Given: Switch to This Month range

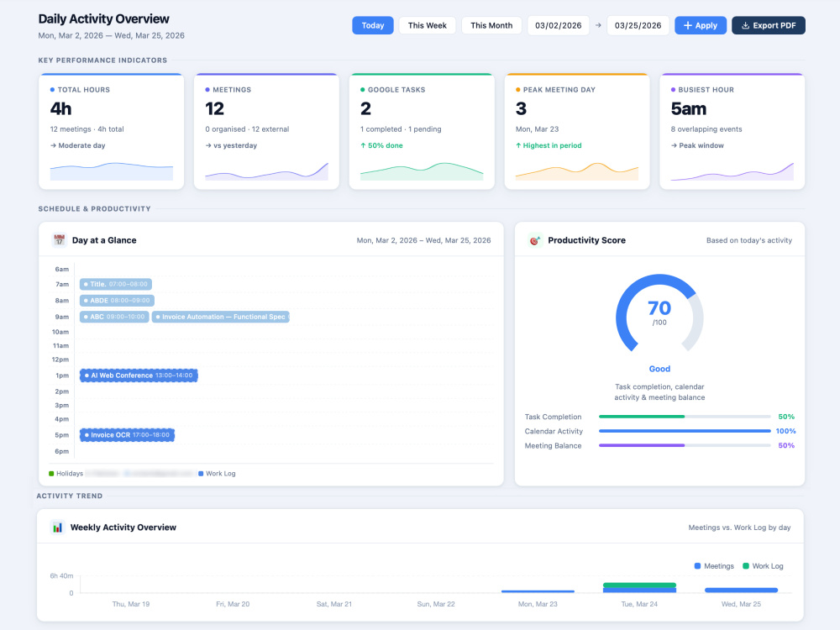Looking at the screenshot, I should (491, 25).
